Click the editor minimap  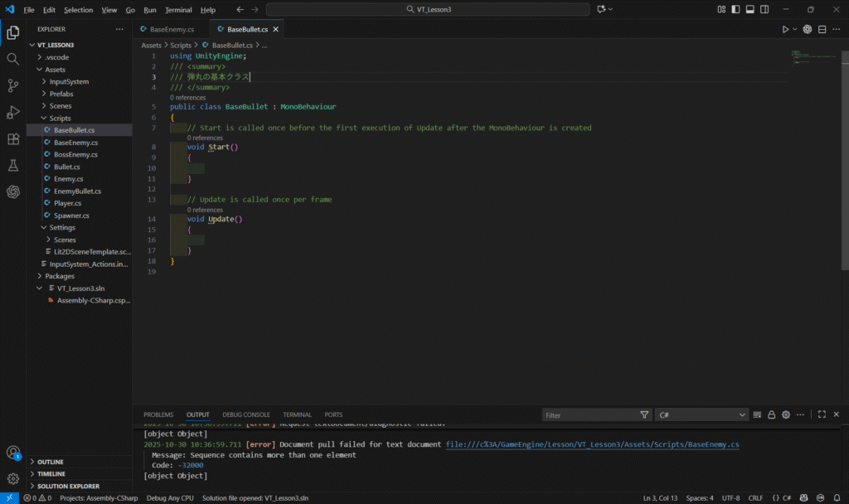coord(803,55)
